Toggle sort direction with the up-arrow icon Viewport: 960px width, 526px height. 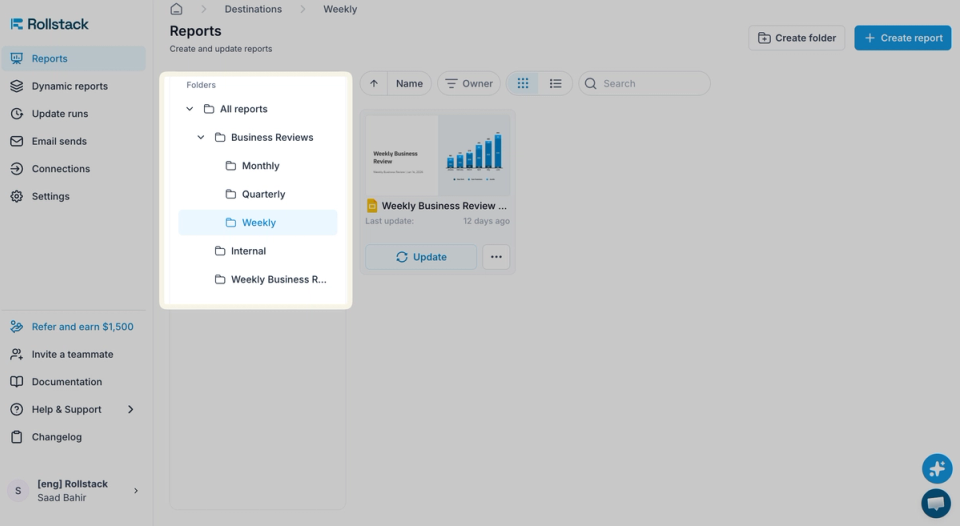(x=373, y=83)
